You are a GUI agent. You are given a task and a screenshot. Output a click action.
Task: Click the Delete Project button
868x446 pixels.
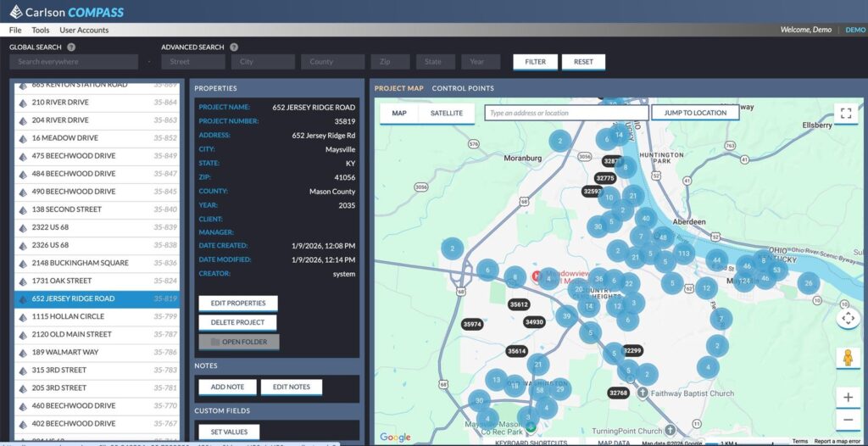pyautogui.click(x=237, y=322)
